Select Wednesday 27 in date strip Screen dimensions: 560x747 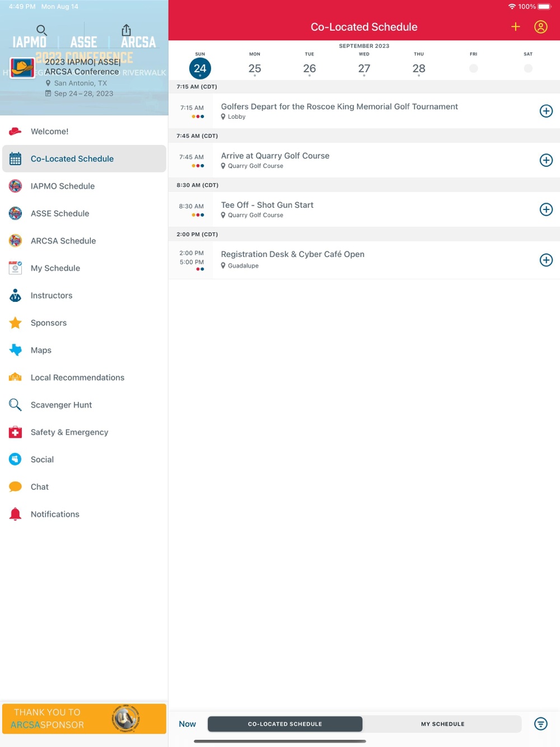tap(364, 68)
